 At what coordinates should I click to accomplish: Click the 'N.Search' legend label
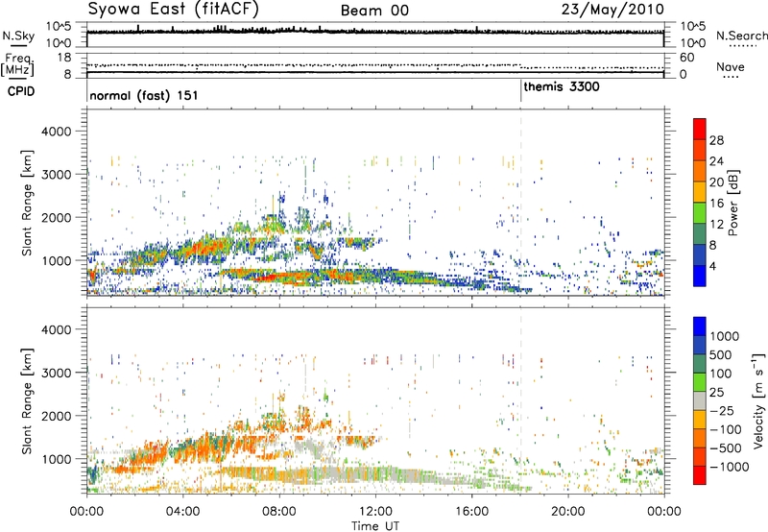pyautogui.click(x=741, y=36)
